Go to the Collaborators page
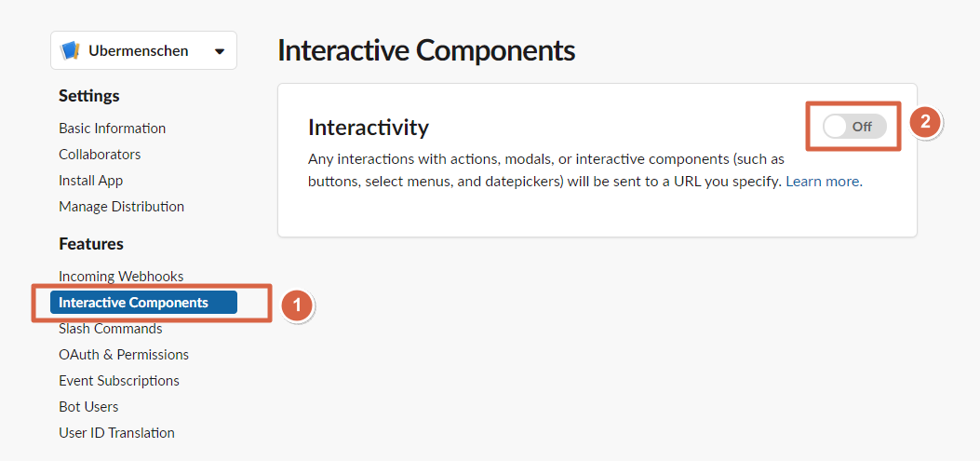This screenshot has width=980, height=461. coord(100,155)
